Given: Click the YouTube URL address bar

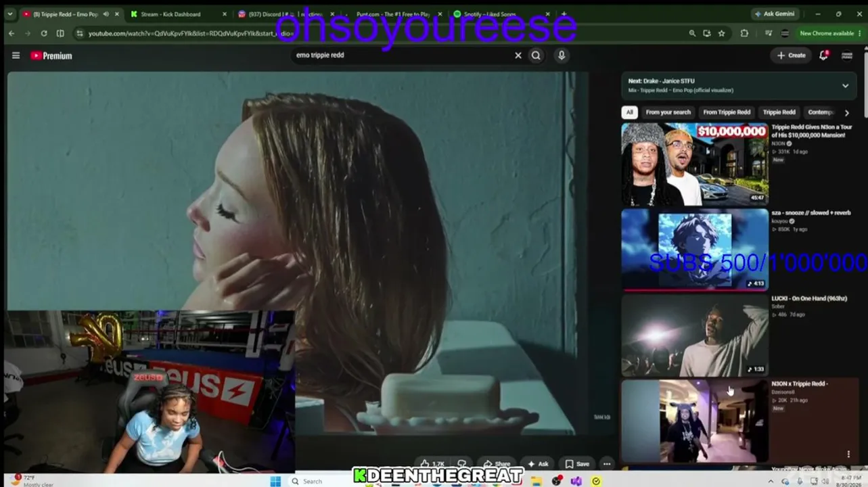Looking at the screenshot, I should point(379,33).
